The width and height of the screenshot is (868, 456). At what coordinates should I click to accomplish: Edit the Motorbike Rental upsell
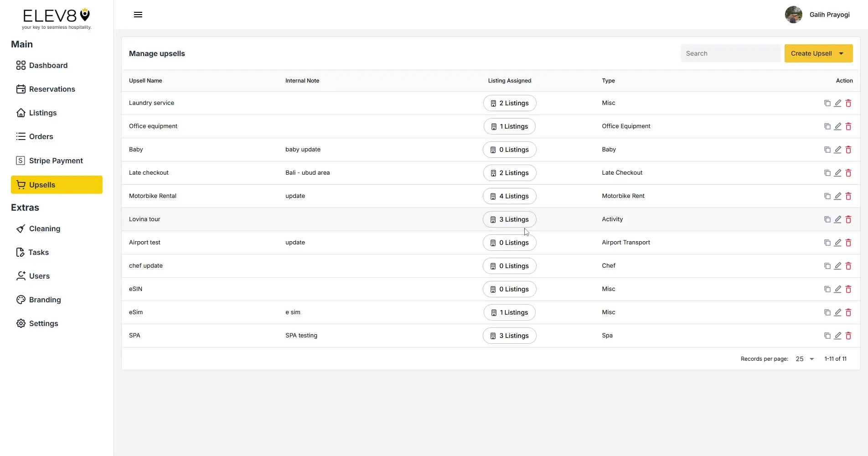pyautogui.click(x=838, y=196)
